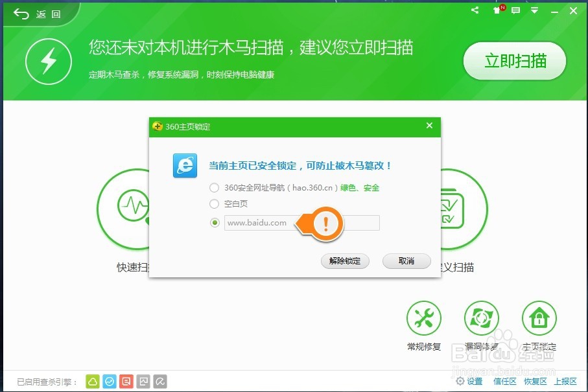Screen dimensions: 588x392
Task: Click the quick scan pulse circle icon
Action: coord(123,209)
